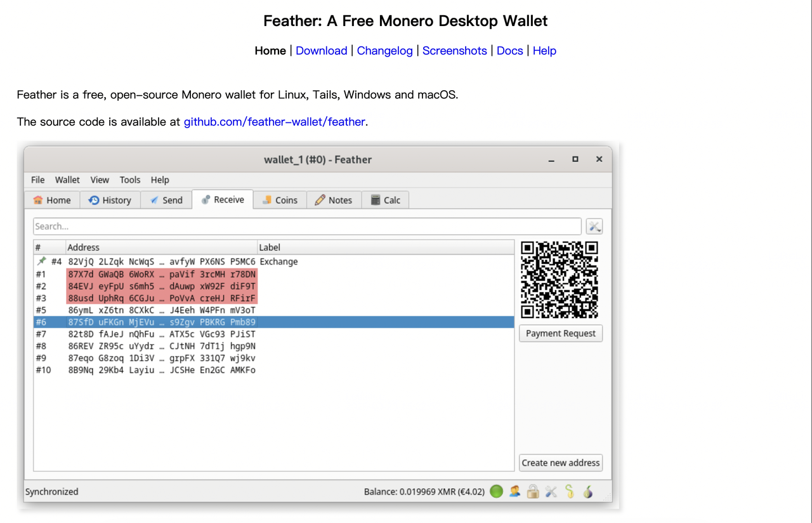Viewport: 812px width, 523px height.
Task: Open the Wallet menu
Action: coord(67,180)
